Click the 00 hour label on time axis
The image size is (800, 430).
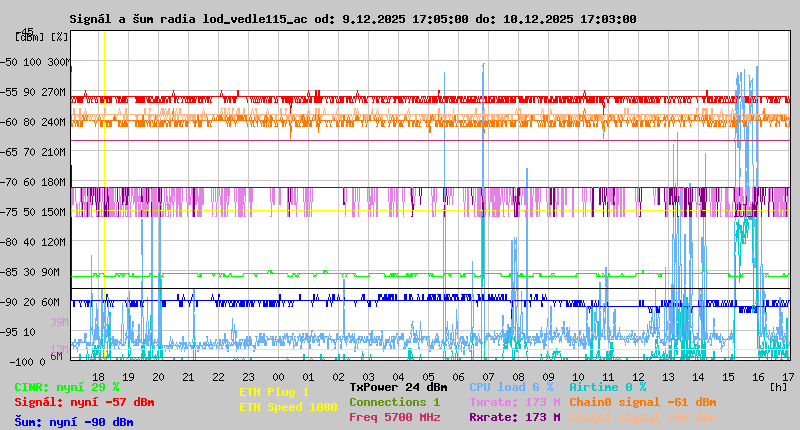278,376
